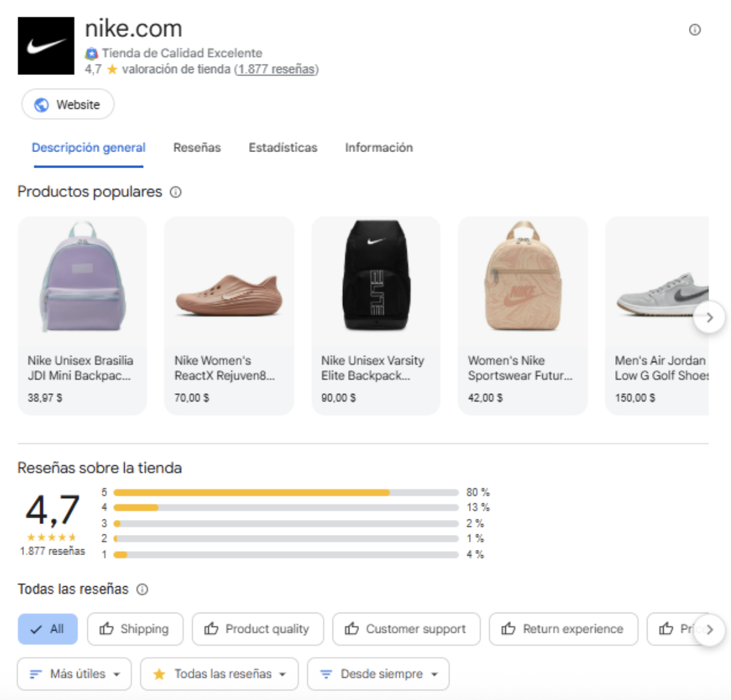731x700 pixels.
Task: Click the globe Website button
Action: (x=68, y=105)
